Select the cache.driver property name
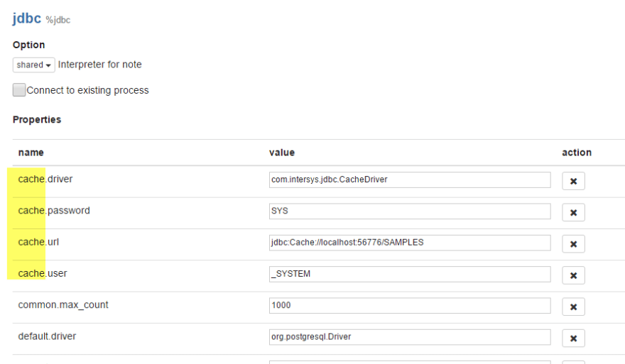Screen dimensions: 625x364 pos(45,179)
